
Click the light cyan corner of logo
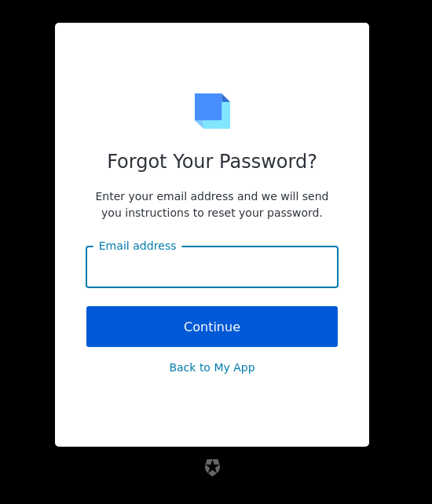(225, 124)
